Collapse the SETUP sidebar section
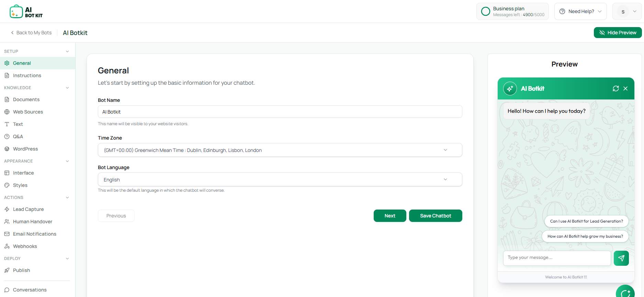 (x=67, y=51)
